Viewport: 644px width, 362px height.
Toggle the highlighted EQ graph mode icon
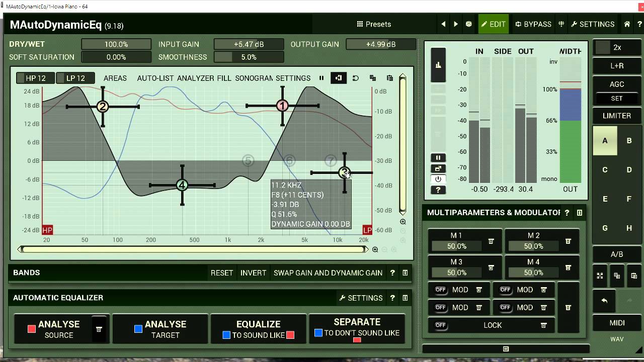[339, 78]
